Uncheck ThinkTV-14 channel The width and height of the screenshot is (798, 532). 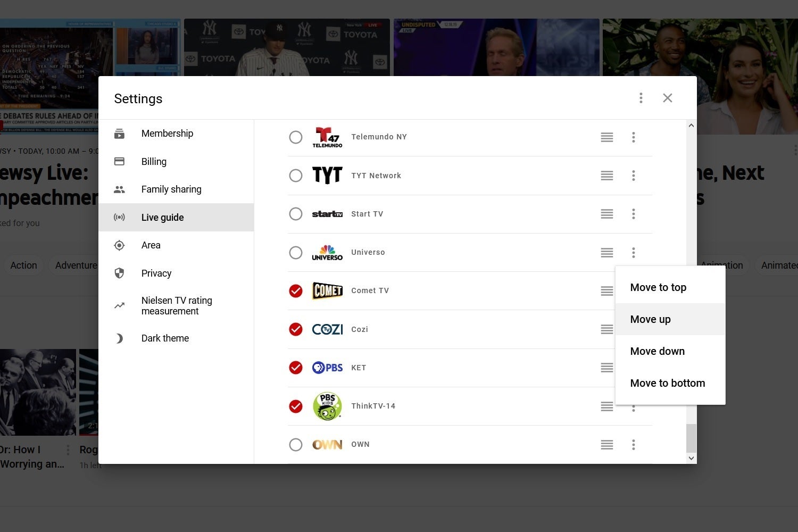coord(296,406)
